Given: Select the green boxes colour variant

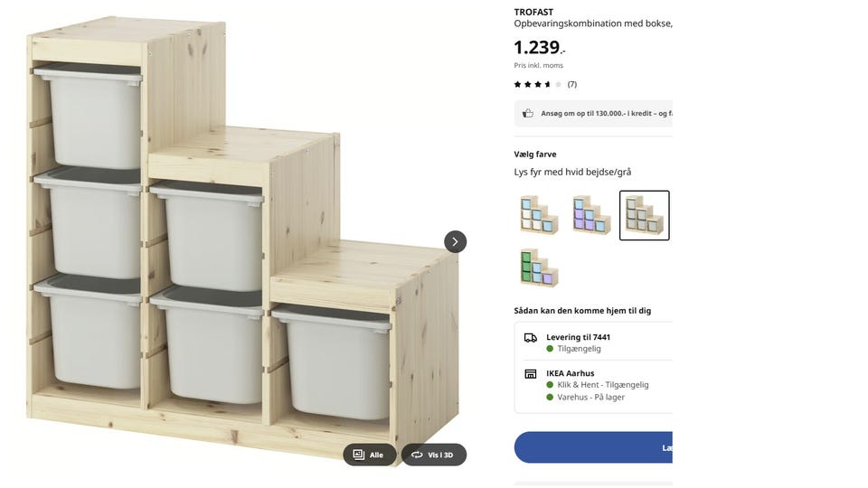Looking at the screenshot, I should [x=539, y=267].
